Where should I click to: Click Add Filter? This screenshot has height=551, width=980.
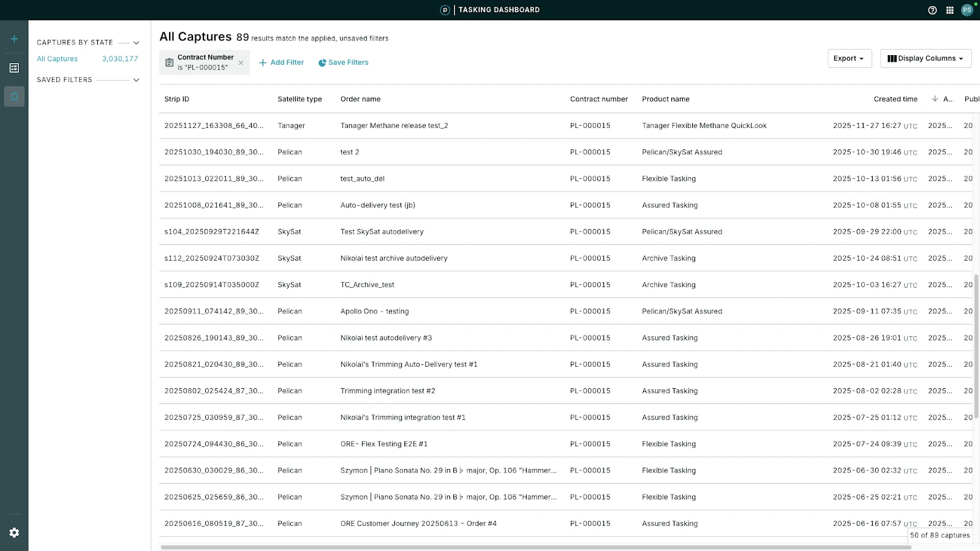[x=281, y=62]
